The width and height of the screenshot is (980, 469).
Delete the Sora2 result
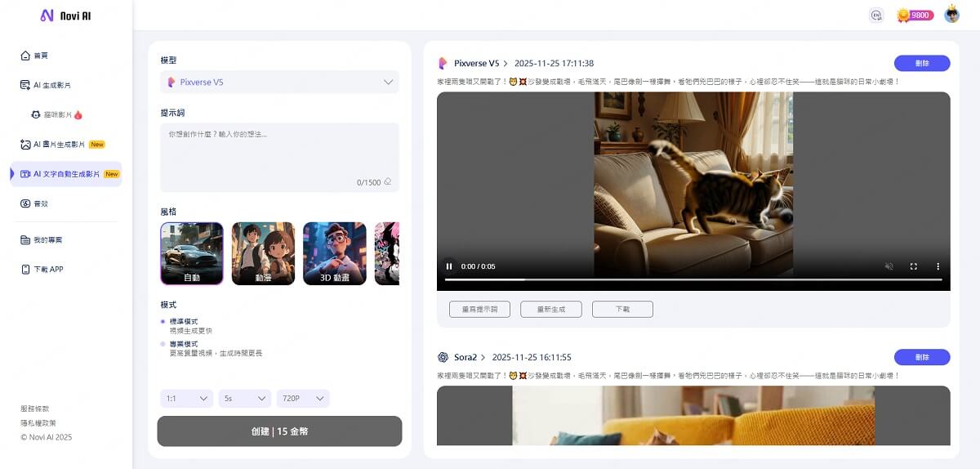(922, 357)
